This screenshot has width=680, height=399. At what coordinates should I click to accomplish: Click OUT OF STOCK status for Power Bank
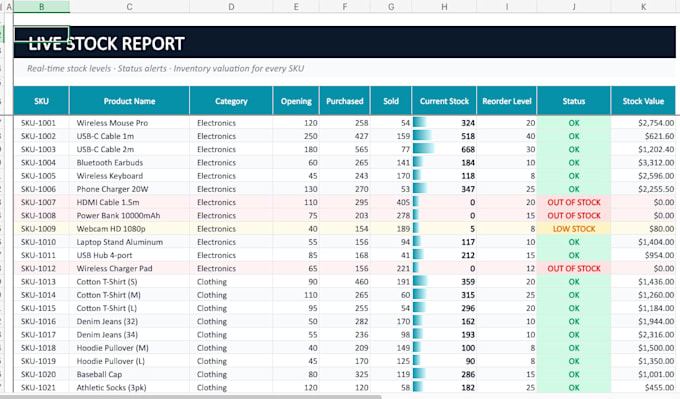click(574, 216)
